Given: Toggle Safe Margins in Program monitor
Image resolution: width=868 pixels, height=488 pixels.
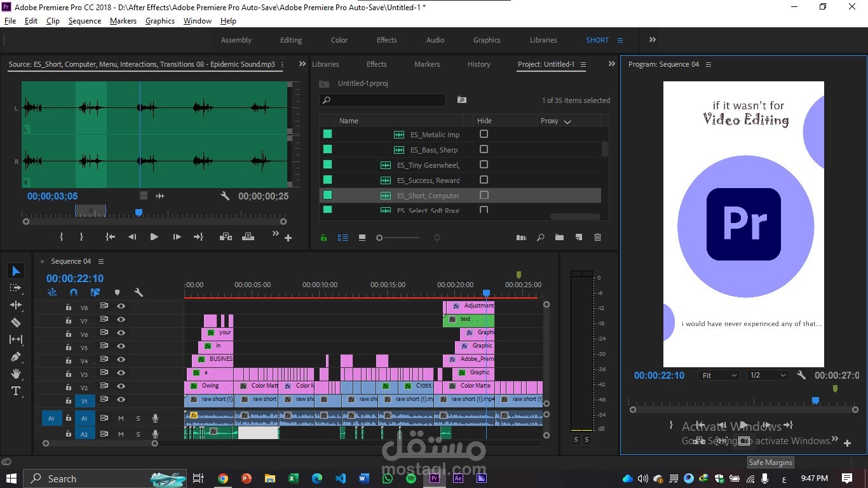Looking at the screenshot, I should [743, 441].
